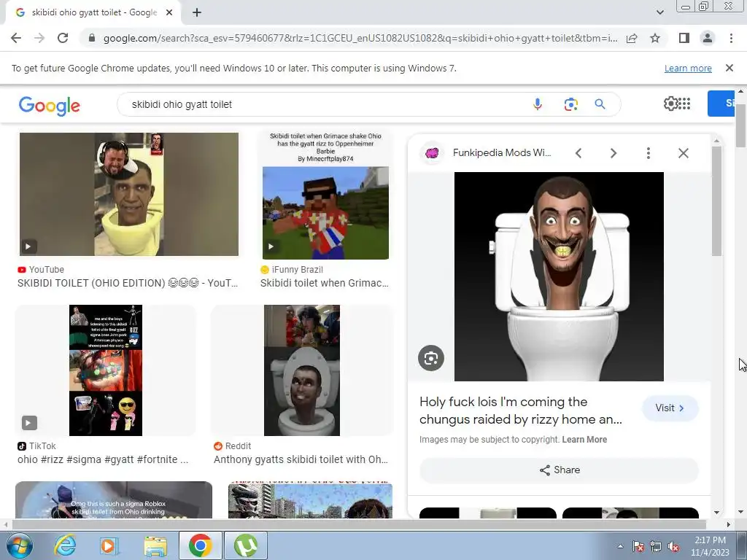The width and height of the screenshot is (747, 560).
Task: Open the Windows Start menu
Action: [20, 545]
